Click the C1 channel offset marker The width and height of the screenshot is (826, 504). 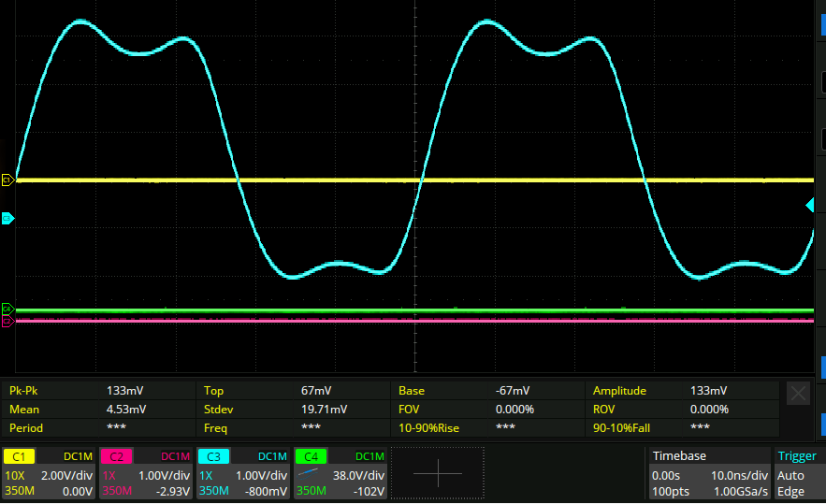coord(7,180)
